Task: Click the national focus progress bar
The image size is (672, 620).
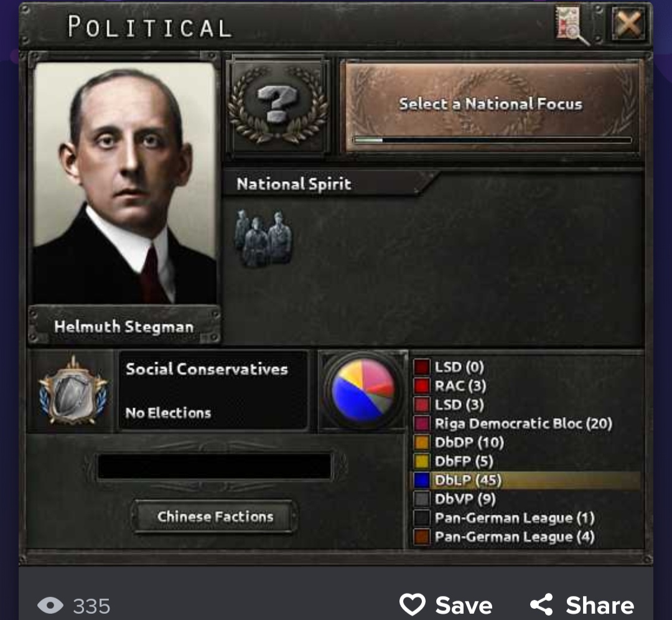Action: 492,140
